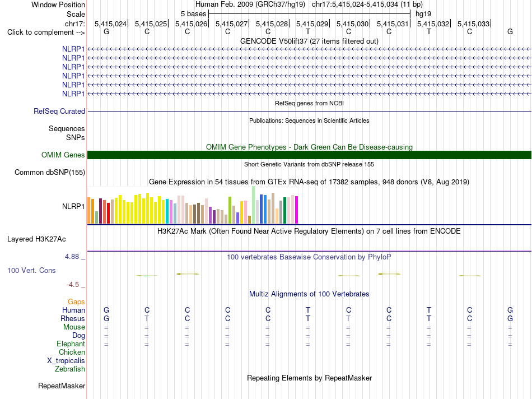
Task: Open the OMIM Genes track label
Action: [x=63, y=155]
